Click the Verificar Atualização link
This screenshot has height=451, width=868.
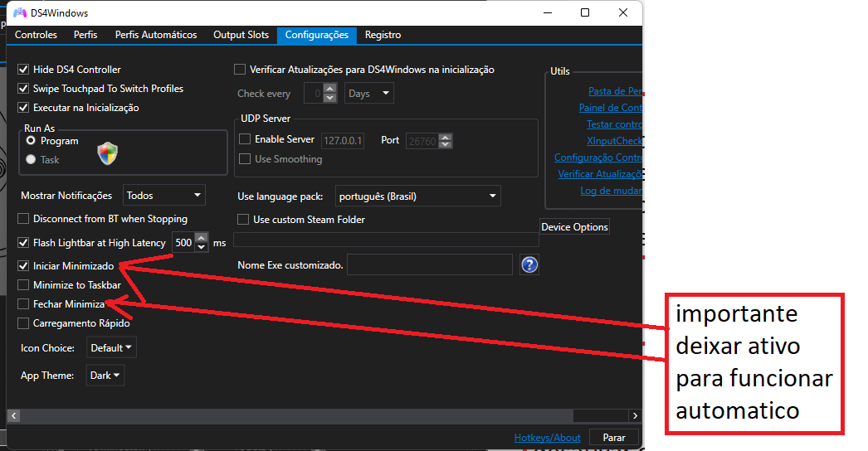tap(600, 174)
